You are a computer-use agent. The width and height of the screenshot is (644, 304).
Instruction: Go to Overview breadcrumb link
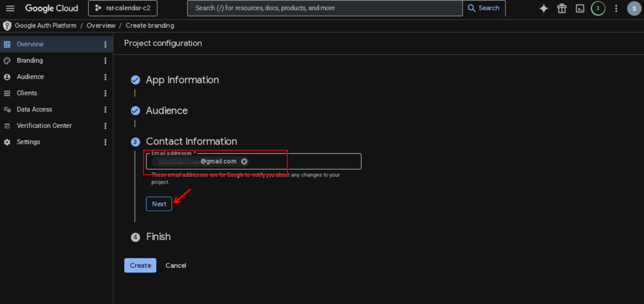[x=101, y=26]
